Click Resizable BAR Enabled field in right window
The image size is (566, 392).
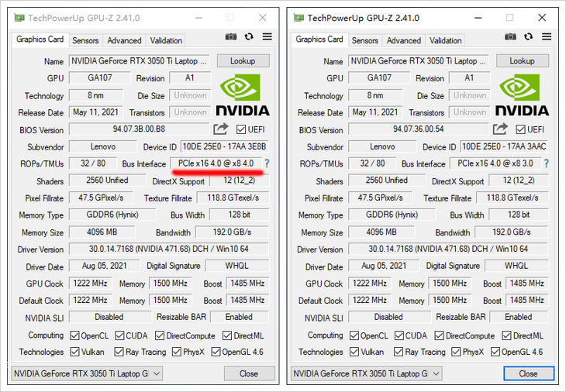(x=519, y=317)
